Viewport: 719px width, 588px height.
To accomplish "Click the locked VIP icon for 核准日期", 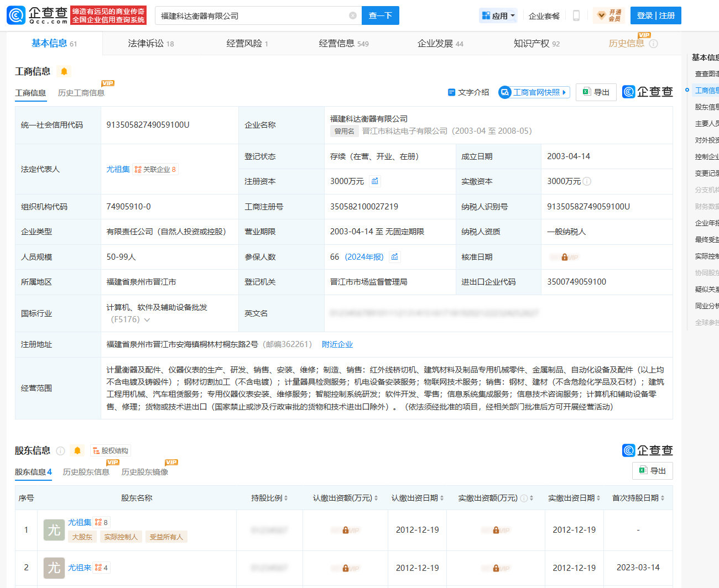I will [564, 257].
